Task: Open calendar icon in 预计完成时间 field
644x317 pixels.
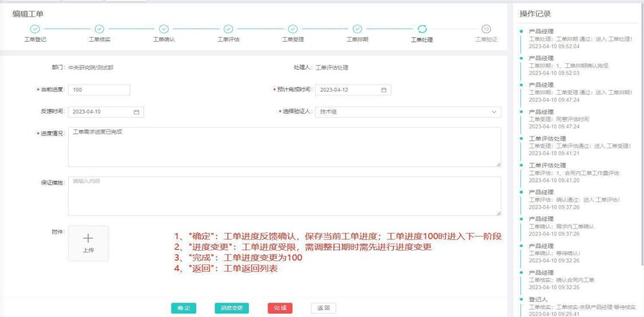Action: pos(384,90)
